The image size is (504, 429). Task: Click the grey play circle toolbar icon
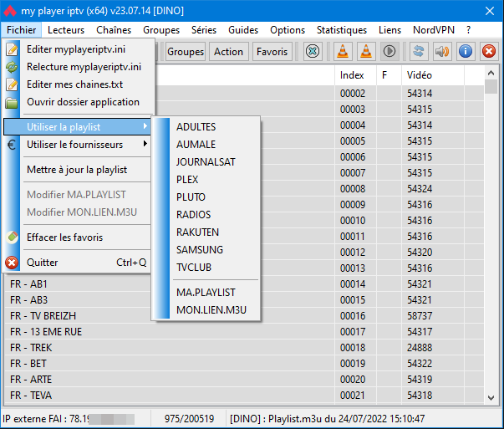click(389, 52)
